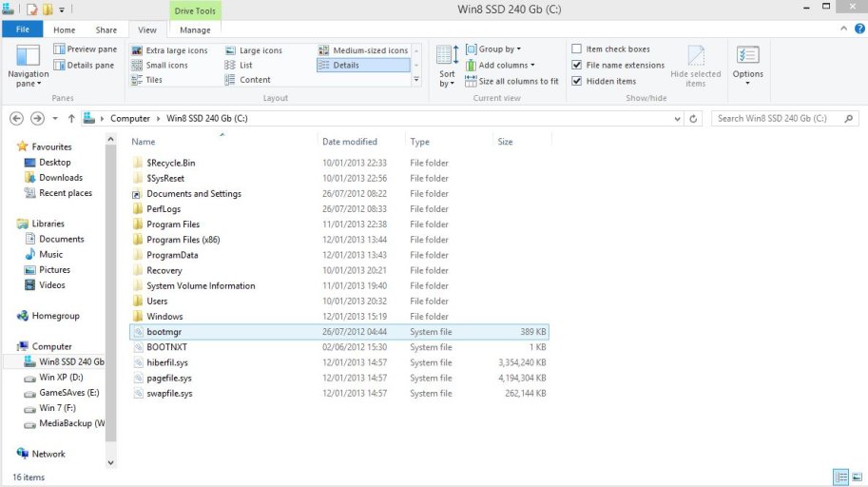Customize the Quick Access Toolbar dropdown
The height and width of the screenshot is (487, 868).
62,10
